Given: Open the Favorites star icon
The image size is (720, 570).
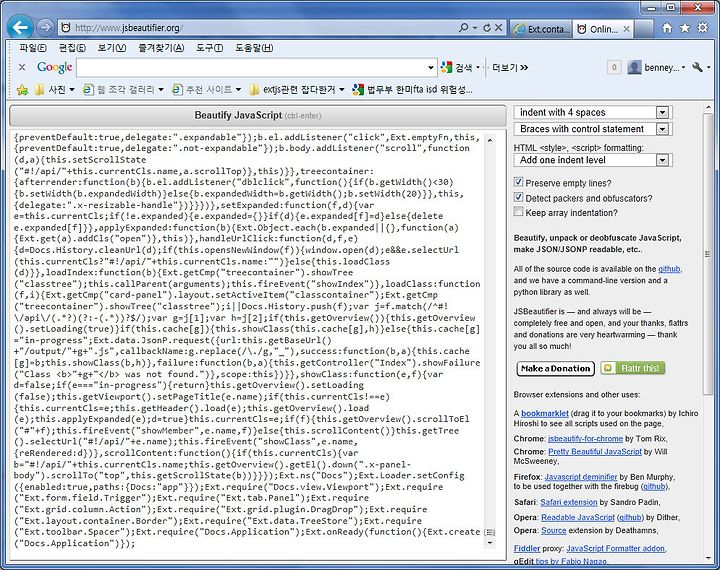Looking at the screenshot, I should pyautogui.click(x=685, y=28).
